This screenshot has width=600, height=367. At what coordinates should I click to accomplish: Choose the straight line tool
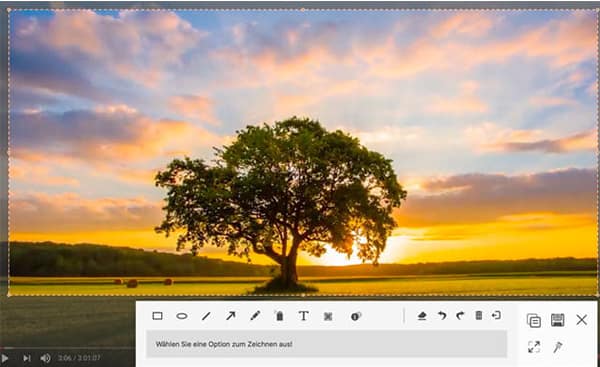(x=206, y=316)
